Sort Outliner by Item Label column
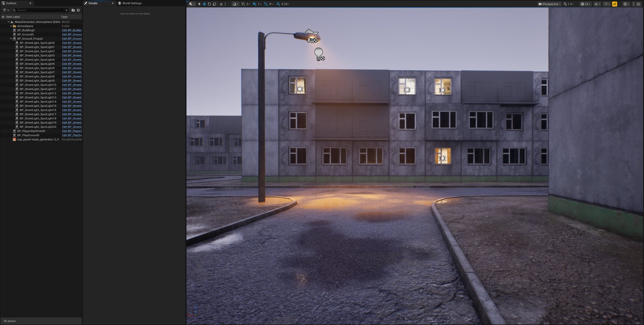The width and height of the screenshot is (644, 325). (x=13, y=17)
